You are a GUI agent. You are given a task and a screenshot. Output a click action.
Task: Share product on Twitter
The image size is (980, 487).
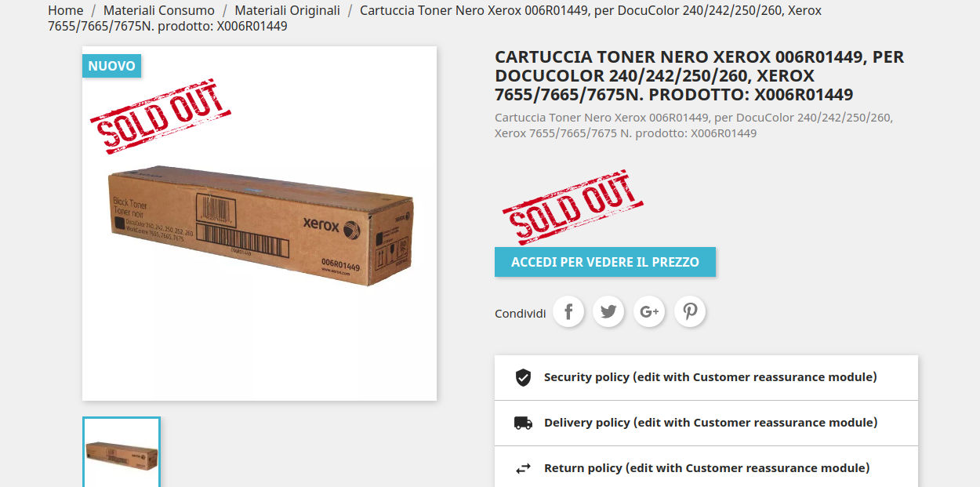pos(608,312)
